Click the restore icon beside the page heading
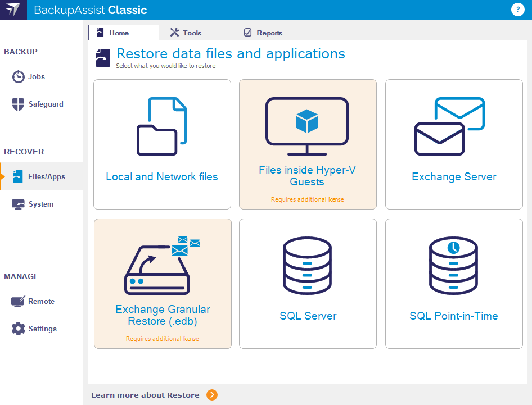Image resolution: width=532 pixels, height=405 pixels. click(x=103, y=57)
